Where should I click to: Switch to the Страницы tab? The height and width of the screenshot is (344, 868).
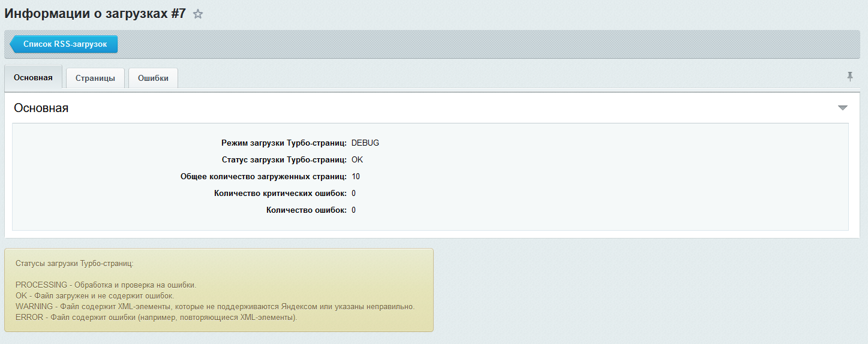[x=95, y=79]
